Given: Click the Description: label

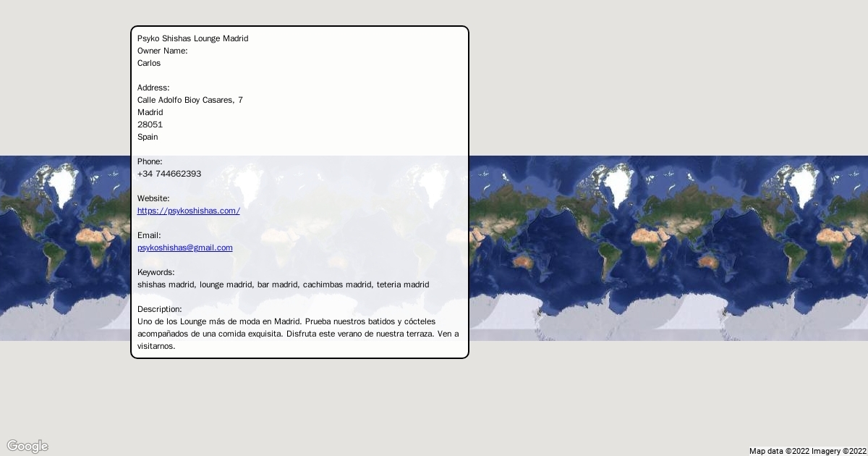Looking at the screenshot, I should [x=159, y=309].
